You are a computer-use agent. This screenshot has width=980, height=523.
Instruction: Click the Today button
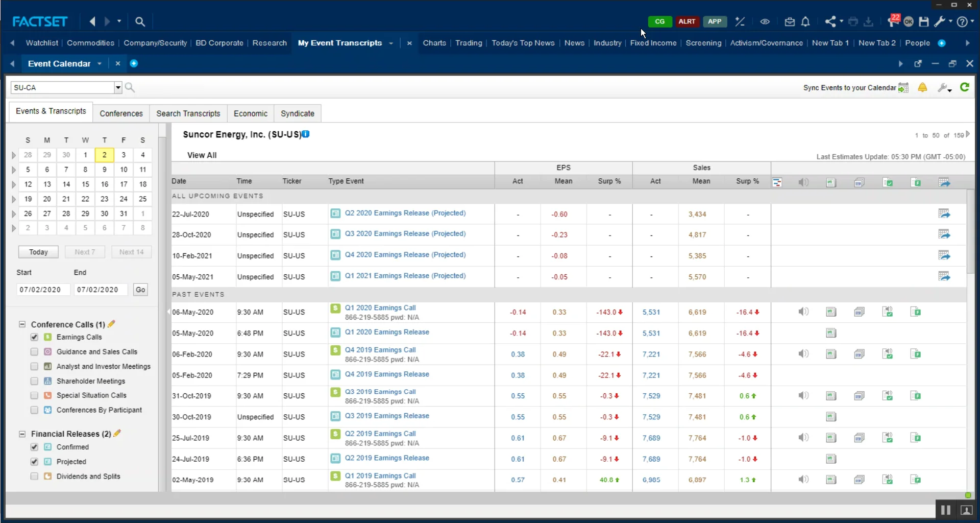tap(38, 252)
